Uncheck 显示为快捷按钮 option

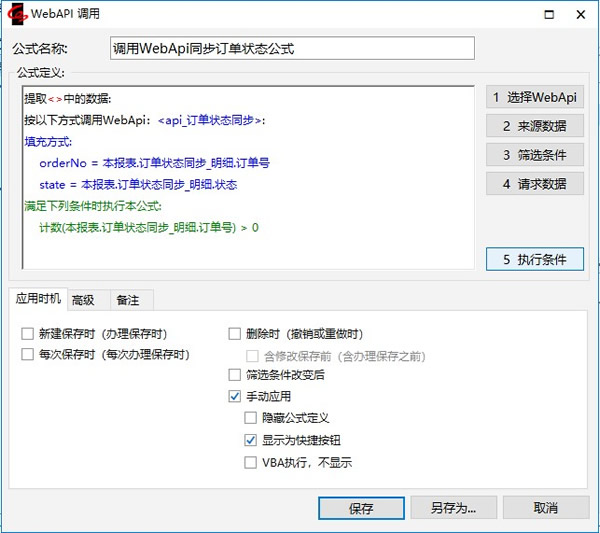[251, 440]
